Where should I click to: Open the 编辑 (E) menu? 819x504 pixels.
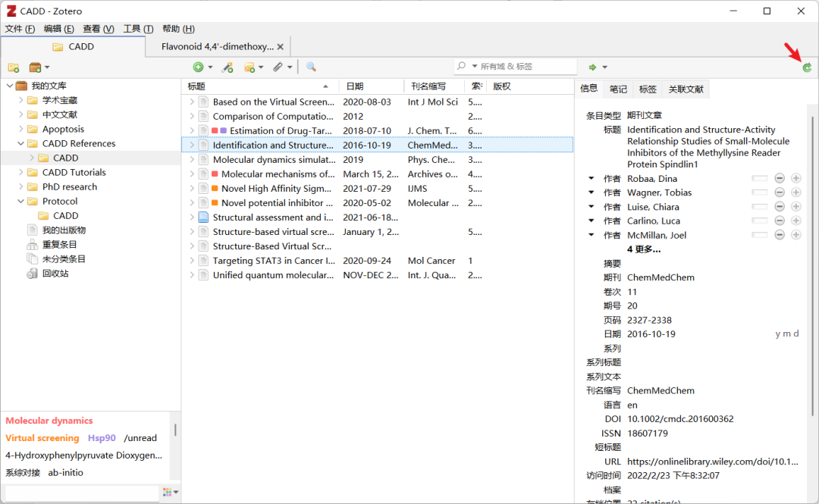(x=58, y=29)
